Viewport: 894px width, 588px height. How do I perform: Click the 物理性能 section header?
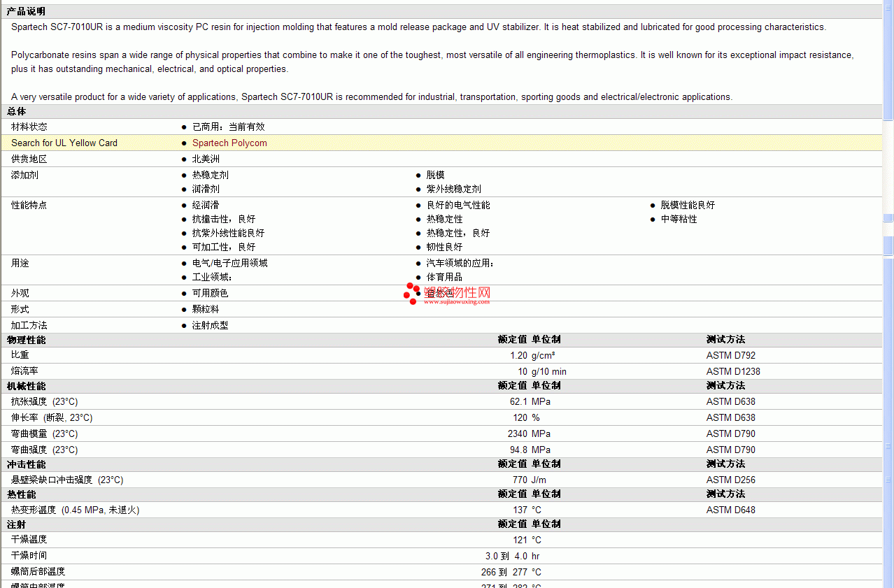point(27,339)
